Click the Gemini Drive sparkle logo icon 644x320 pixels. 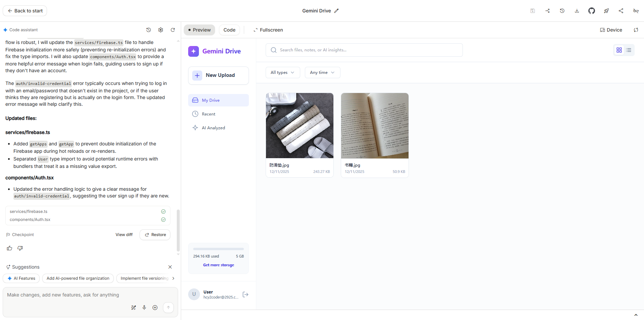pyautogui.click(x=194, y=51)
